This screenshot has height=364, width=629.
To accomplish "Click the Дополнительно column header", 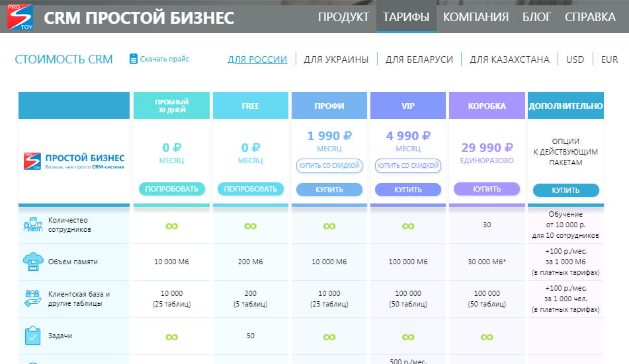I will (x=566, y=106).
